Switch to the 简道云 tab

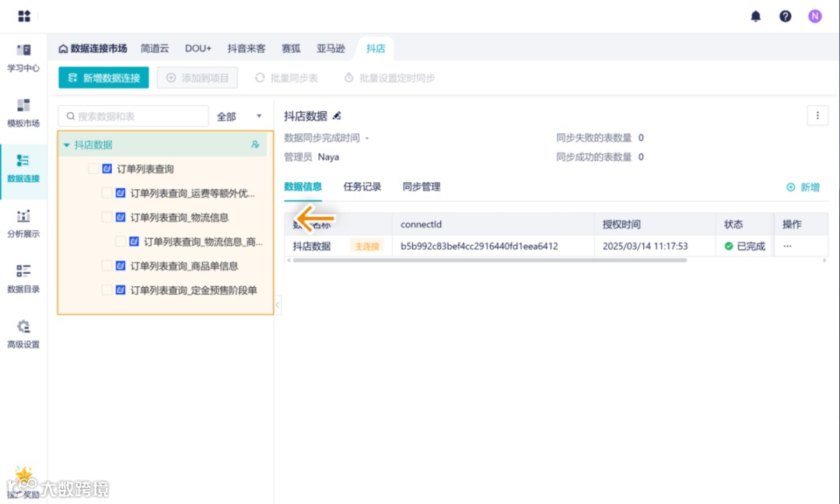click(155, 48)
